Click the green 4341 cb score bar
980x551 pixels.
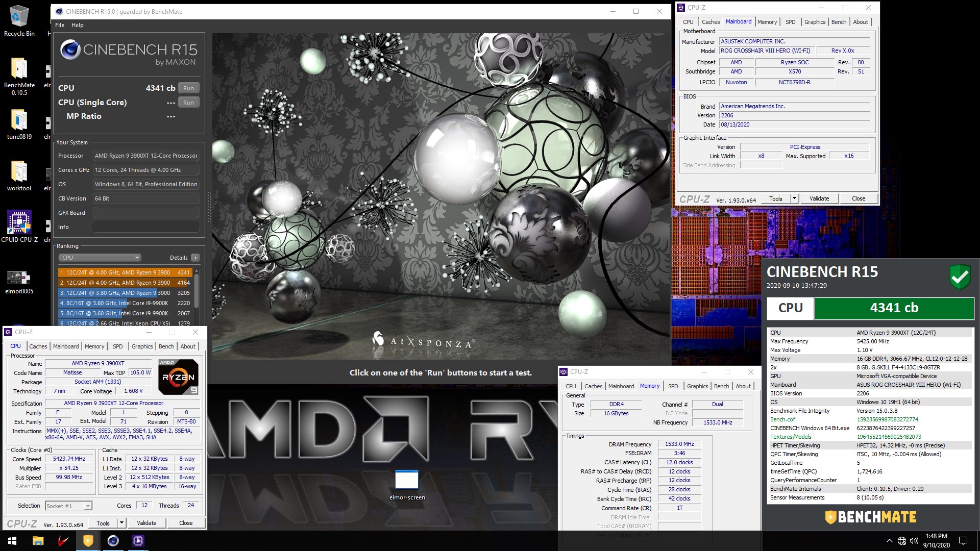pos(894,308)
